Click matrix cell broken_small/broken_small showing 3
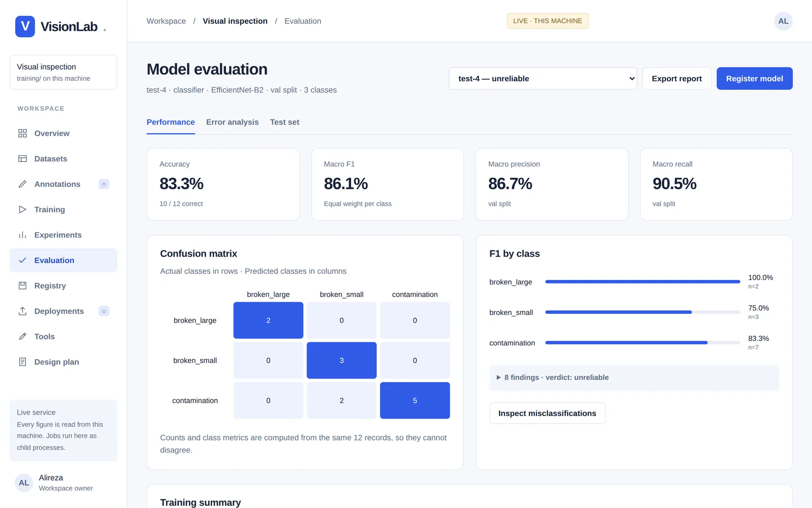 point(342,361)
